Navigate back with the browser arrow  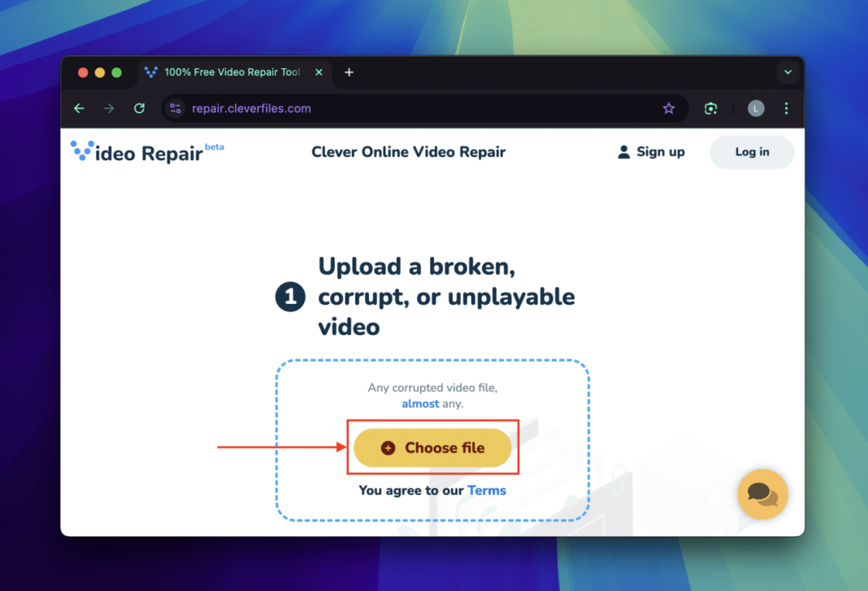[78, 108]
